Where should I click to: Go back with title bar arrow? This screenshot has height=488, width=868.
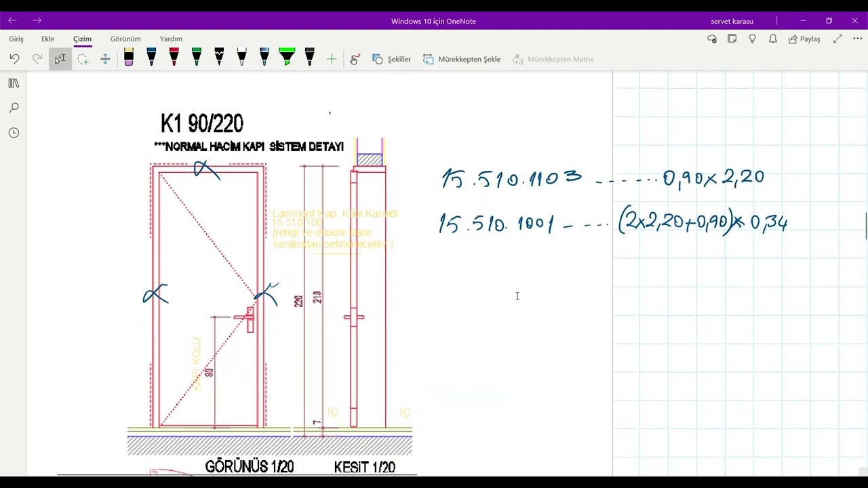tap(12, 21)
